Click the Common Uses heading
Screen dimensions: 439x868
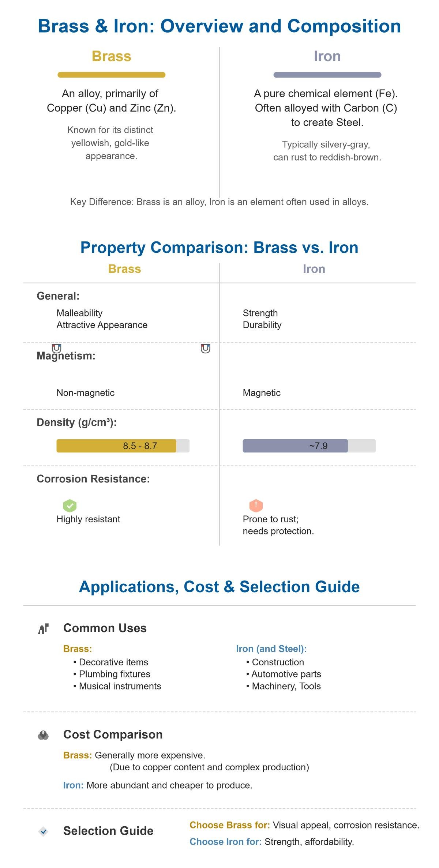(105, 628)
